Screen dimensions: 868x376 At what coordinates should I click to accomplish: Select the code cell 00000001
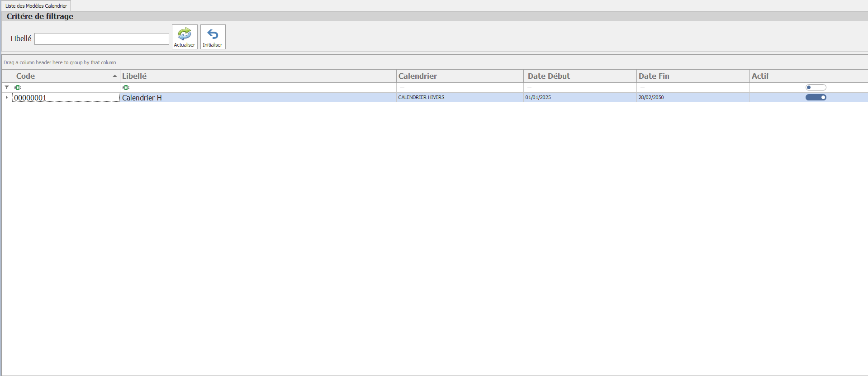click(66, 97)
